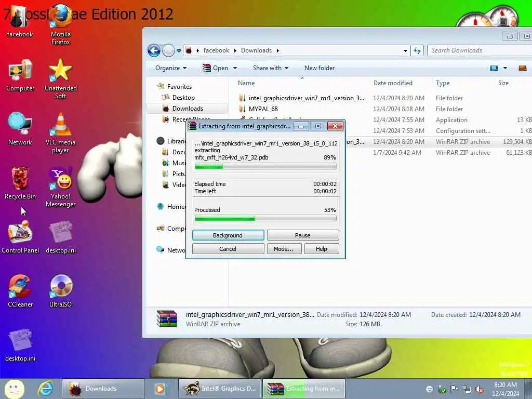Screen dimensions: 532x399
Task: Open the Computer desktop icon
Action: (x=20, y=75)
